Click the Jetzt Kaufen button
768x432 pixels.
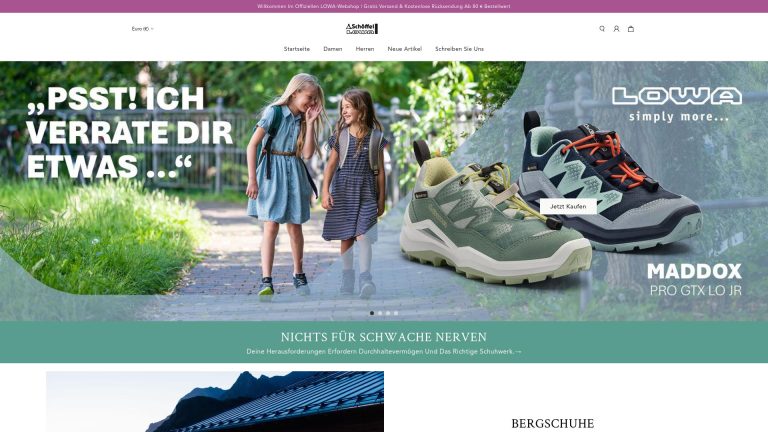coord(568,207)
